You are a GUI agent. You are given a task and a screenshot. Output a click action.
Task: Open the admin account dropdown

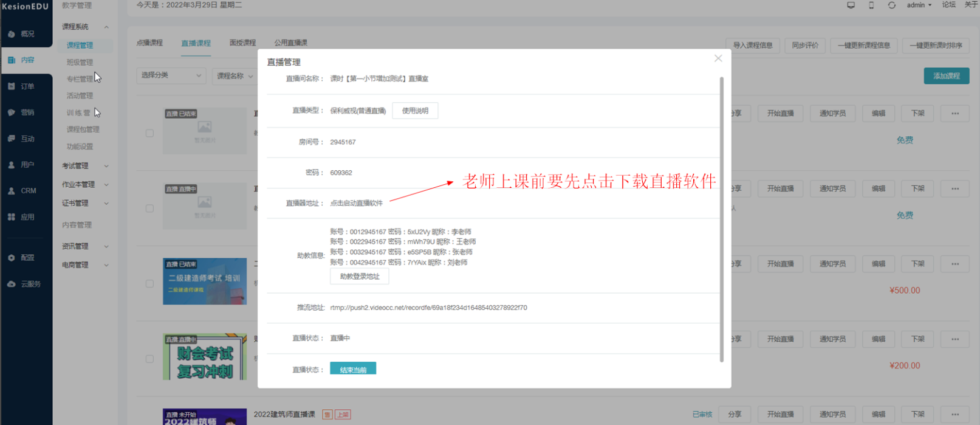tap(919, 5)
